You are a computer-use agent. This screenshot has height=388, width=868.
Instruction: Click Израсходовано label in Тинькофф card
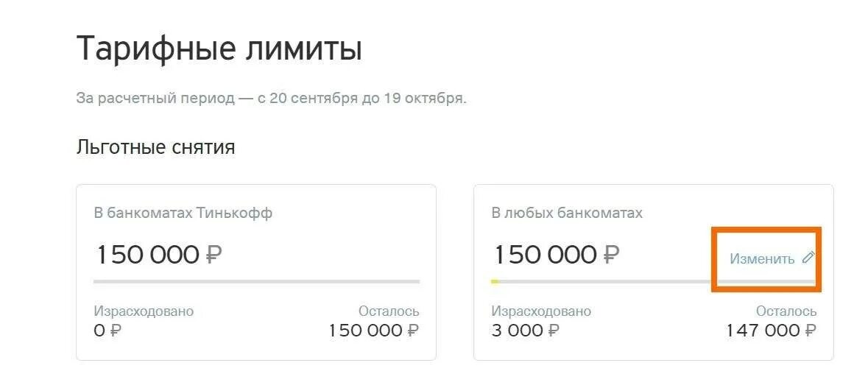(x=144, y=311)
